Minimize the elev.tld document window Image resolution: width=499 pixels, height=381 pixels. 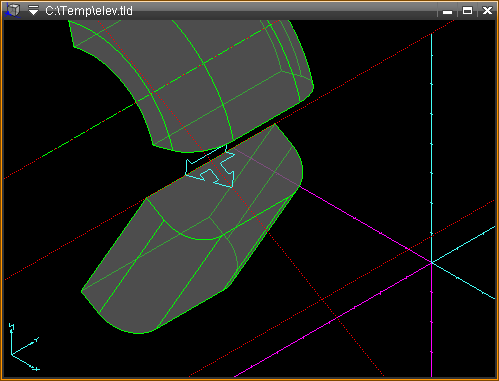[447, 11]
